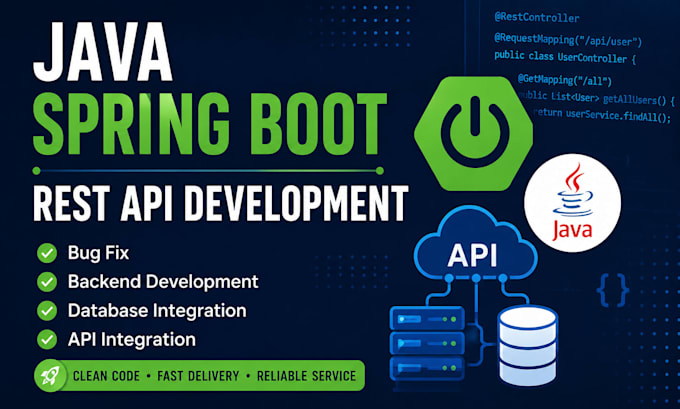Click "FAST DELIVERY" in the green banner
This screenshot has height=409, width=680.
click(x=198, y=376)
